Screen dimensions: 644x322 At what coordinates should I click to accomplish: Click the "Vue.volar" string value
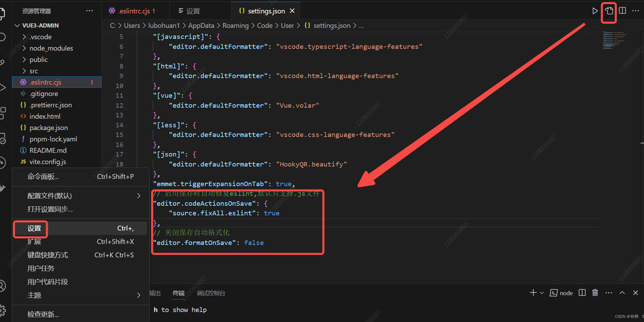pyautogui.click(x=298, y=106)
